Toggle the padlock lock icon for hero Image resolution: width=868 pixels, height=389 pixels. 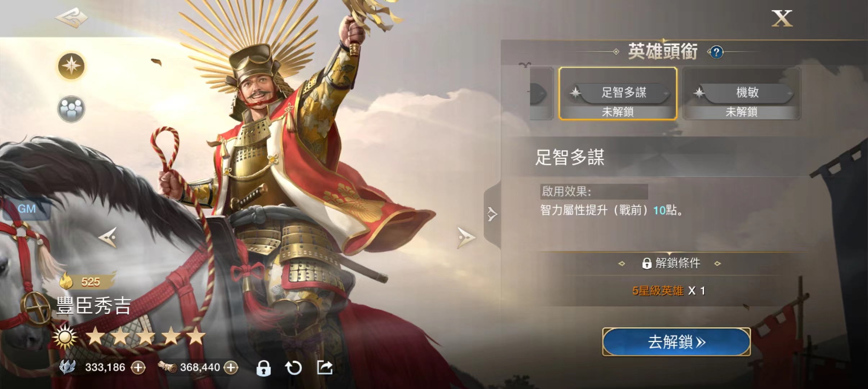click(x=263, y=368)
